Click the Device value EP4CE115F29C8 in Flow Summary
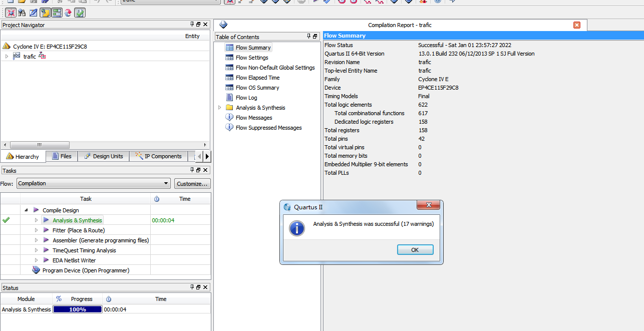The height and width of the screenshot is (331, 644). tap(438, 88)
